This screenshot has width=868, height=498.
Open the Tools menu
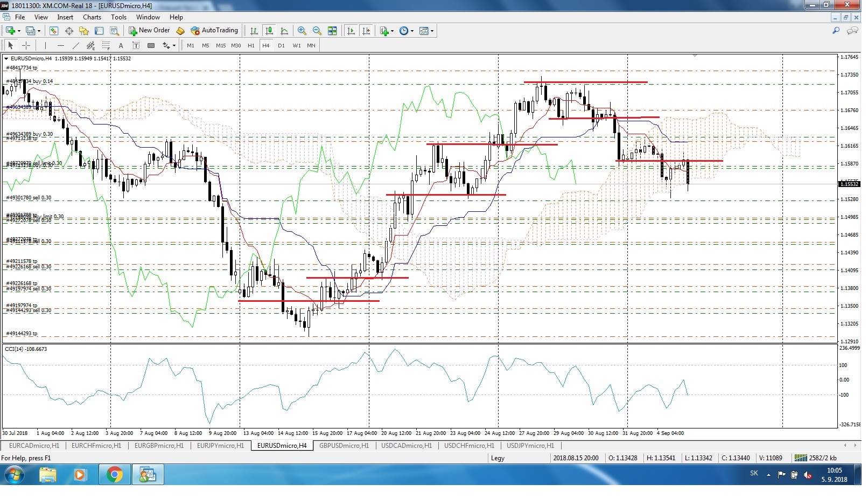pos(118,17)
